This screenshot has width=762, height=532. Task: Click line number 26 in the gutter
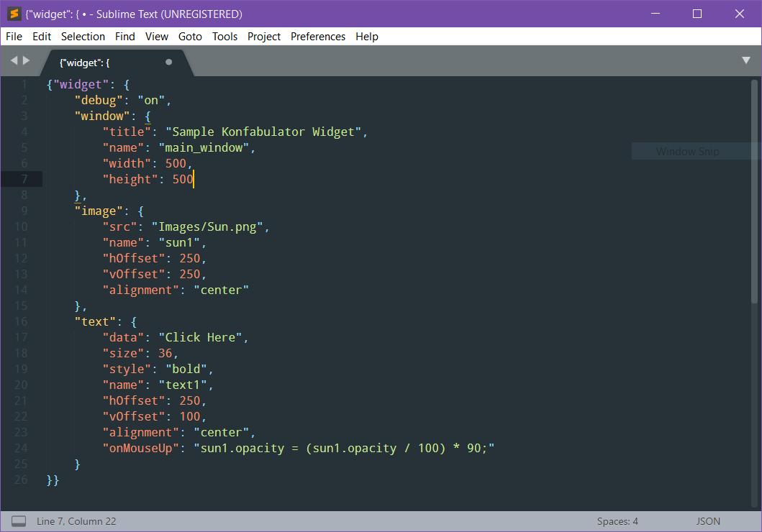pyautogui.click(x=21, y=480)
